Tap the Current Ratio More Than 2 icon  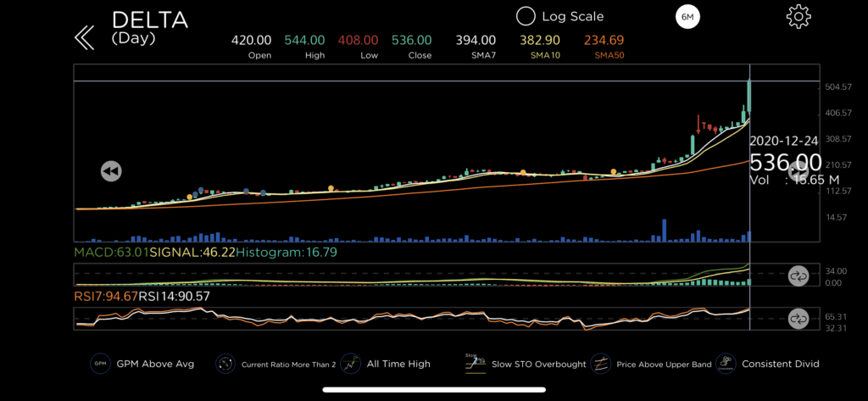[225, 364]
